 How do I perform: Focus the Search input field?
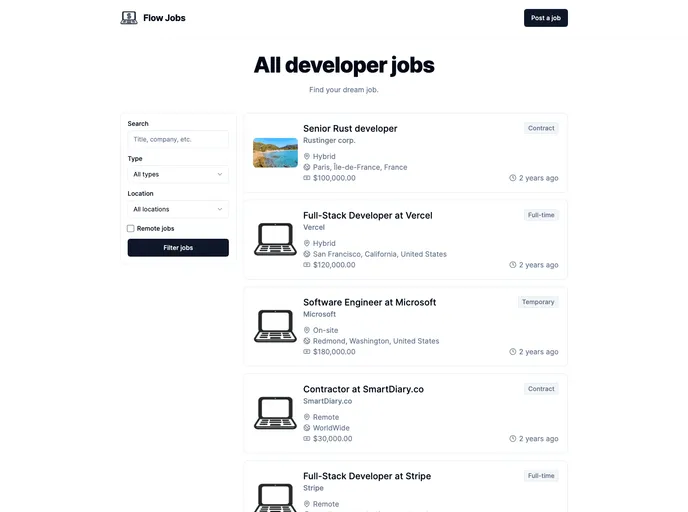coord(178,140)
